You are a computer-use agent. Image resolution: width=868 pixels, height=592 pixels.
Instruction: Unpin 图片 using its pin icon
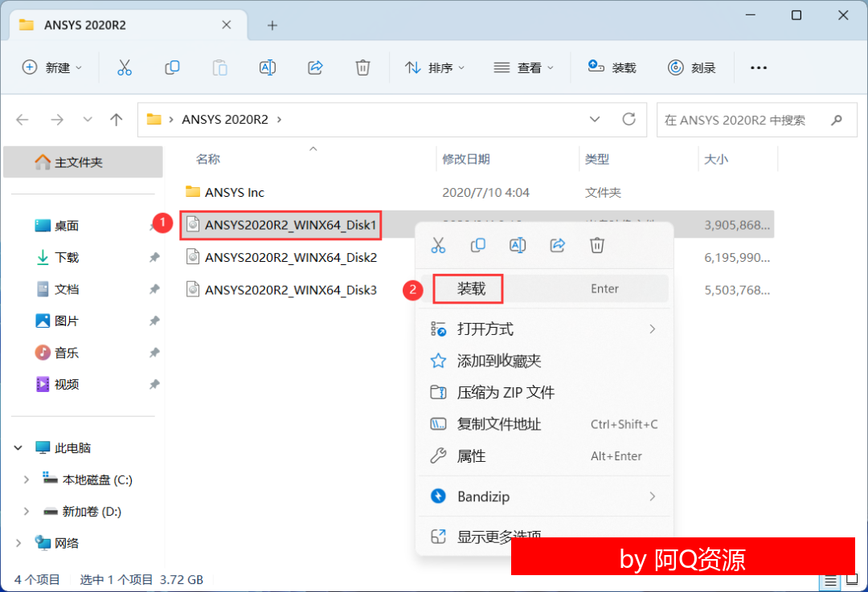click(x=154, y=320)
